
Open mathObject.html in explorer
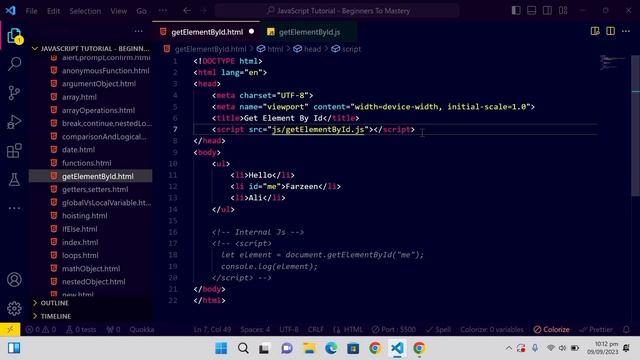click(x=91, y=269)
